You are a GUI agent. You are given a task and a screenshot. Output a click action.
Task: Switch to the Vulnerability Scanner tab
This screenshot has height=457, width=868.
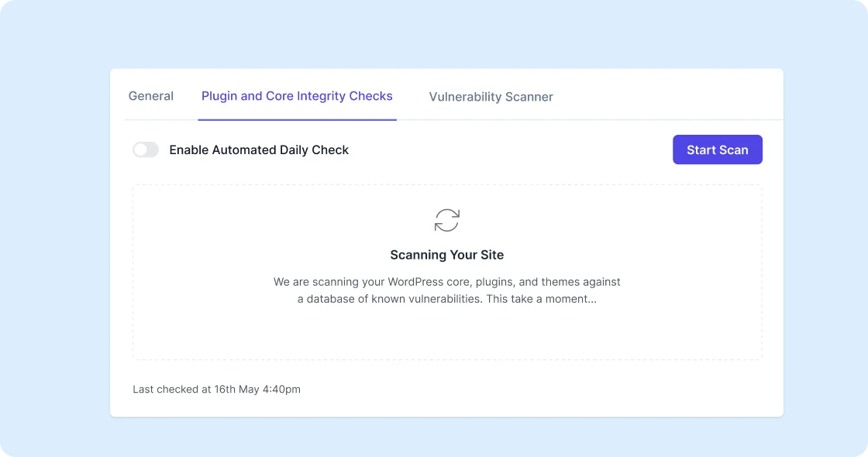pyautogui.click(x=491, y=97)
